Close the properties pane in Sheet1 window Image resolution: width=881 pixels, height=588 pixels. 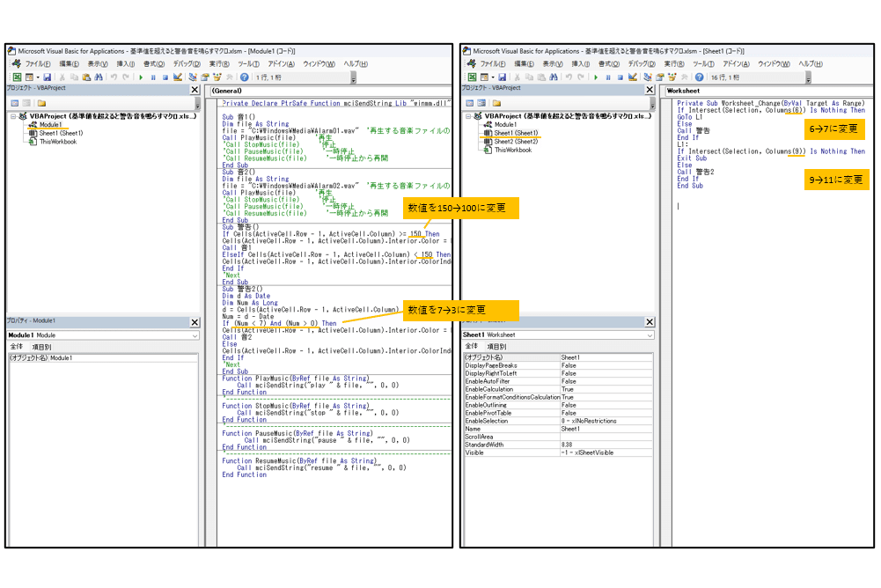point(650,322)
